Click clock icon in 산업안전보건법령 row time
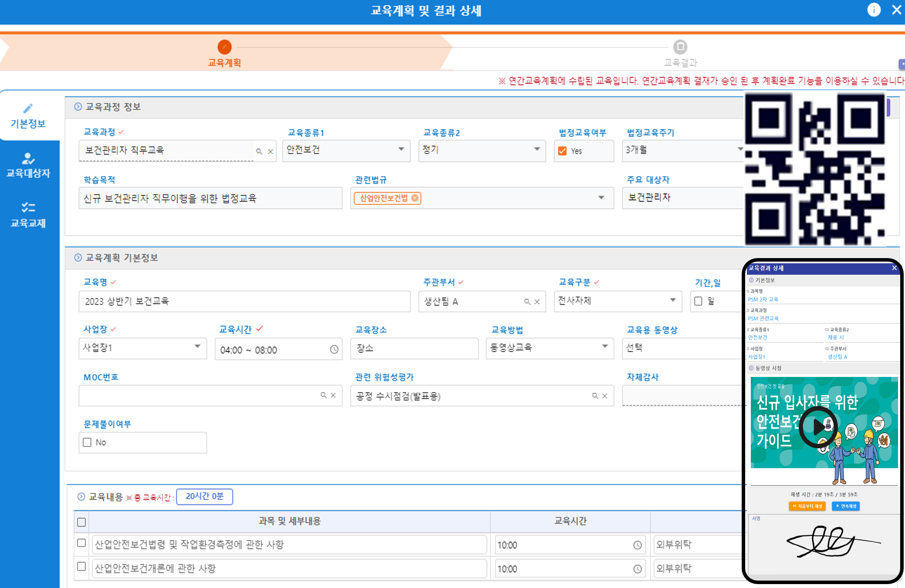Screen dimensions: 905x588 click(x=637, y=545)
